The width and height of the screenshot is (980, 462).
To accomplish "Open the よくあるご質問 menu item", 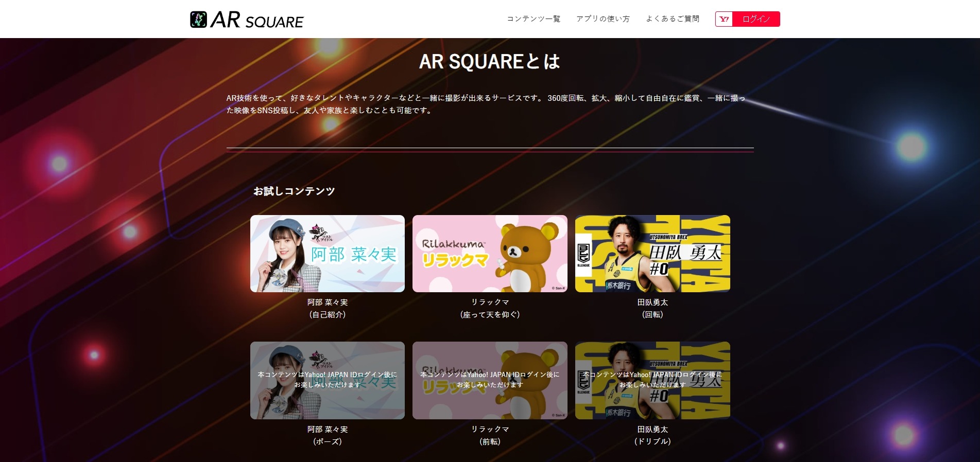I will pos(673,19).
